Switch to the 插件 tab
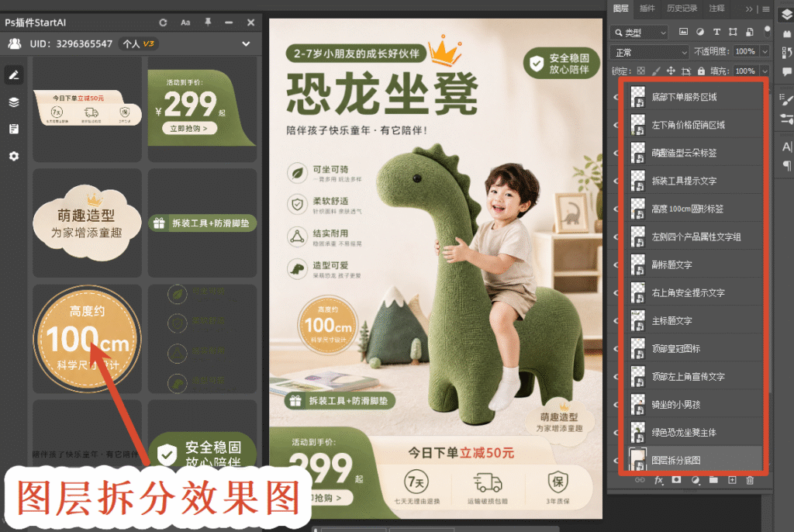 pos(647,8)
